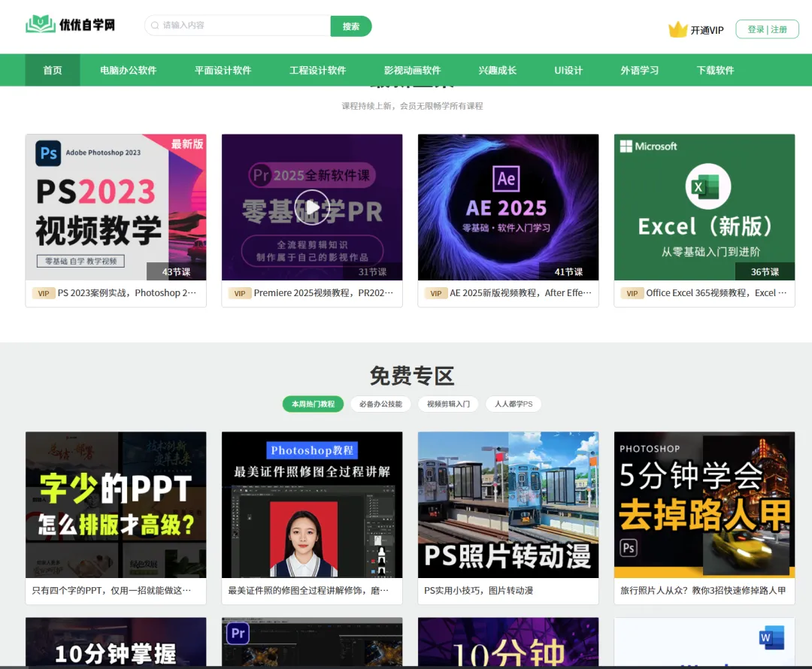Open the PS2023 视频教学 course thumbnail
The image size is (812, 669).
116,207
